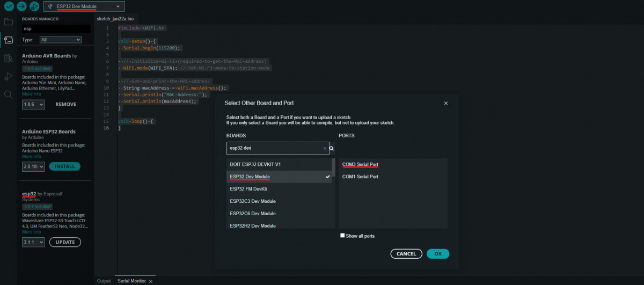
Task: Select the sketch_jan22a.ino editor tab
Action: click(x=112, y=18)
